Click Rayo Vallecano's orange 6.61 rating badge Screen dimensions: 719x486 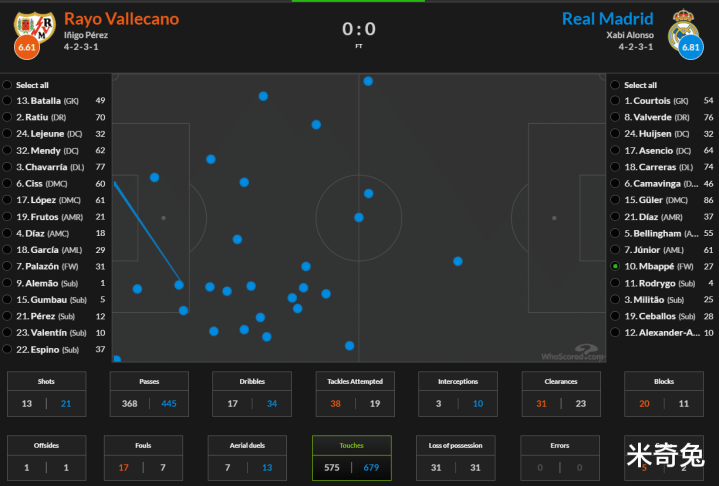click(27, 47)
